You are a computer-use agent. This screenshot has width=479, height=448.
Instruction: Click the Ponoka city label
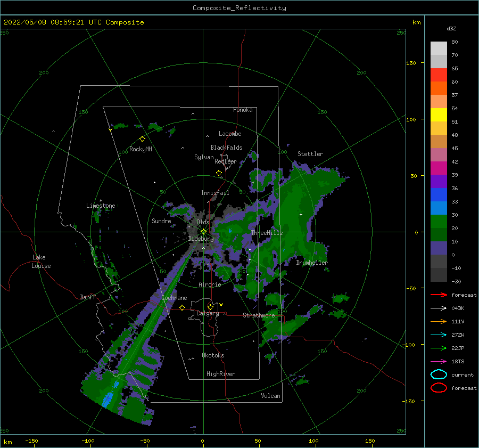[x=243, y=110]
